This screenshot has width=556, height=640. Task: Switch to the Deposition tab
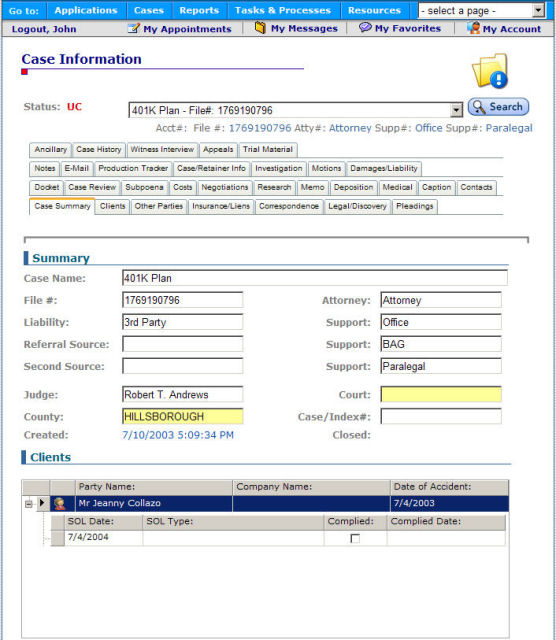point(354,187)
